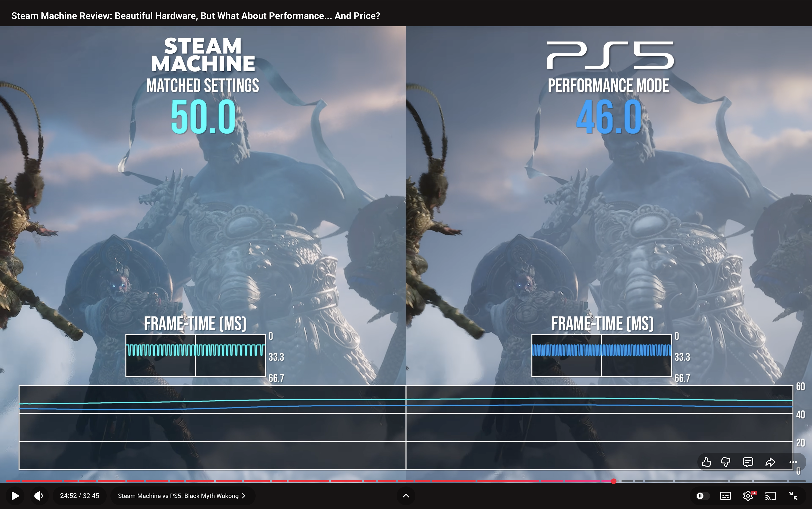The image size is (812, 509).
Task: Open the video settings gear
Action: [x=748, y=496]
